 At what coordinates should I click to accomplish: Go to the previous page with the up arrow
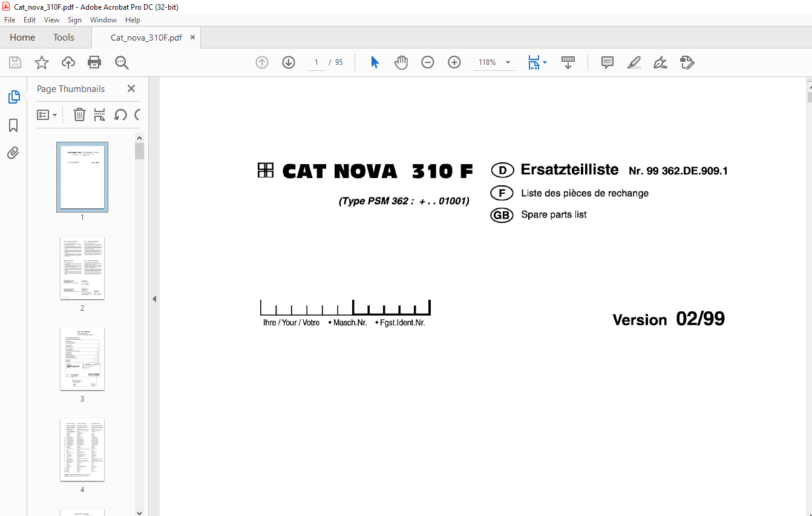click(262, 62)
